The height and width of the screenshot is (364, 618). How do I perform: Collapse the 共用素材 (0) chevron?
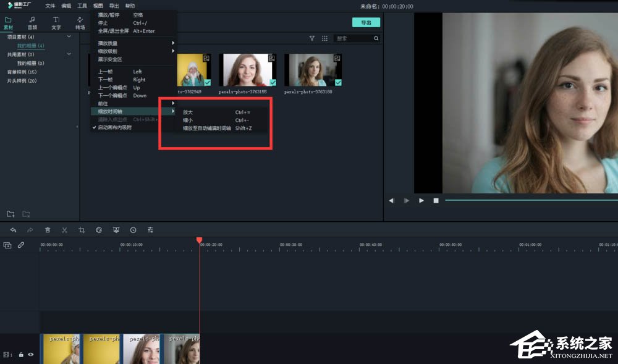[69, 54]
